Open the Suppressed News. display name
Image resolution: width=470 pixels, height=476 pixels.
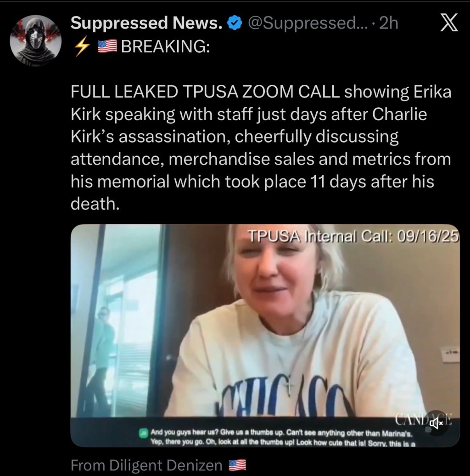tap(147, 23)
